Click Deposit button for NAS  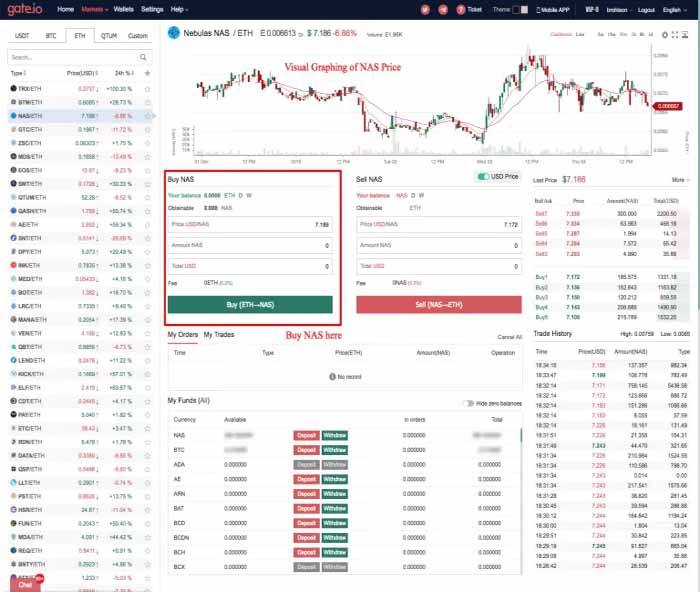point(306,435)
